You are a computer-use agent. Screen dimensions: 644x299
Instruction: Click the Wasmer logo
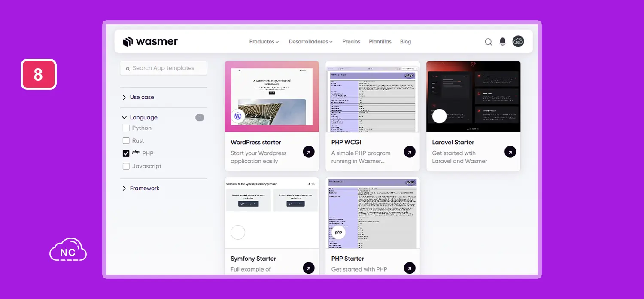tap(150, 42)
